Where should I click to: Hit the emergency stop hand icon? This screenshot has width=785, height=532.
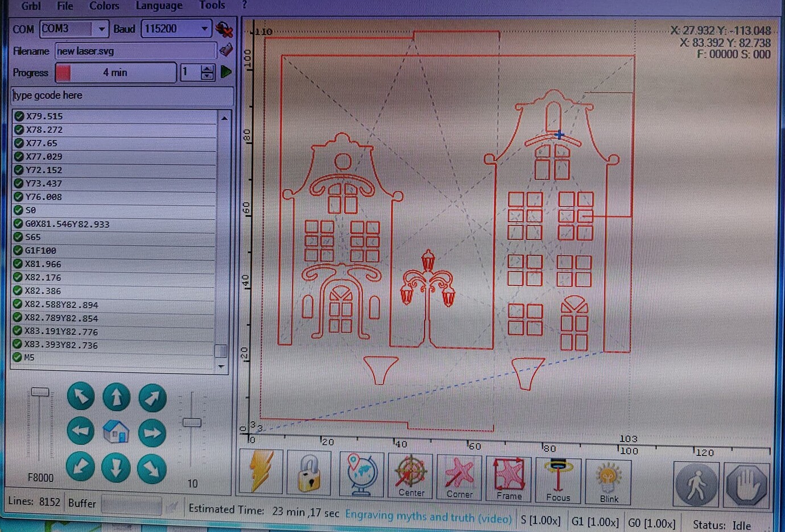click(x=746, y=484)
